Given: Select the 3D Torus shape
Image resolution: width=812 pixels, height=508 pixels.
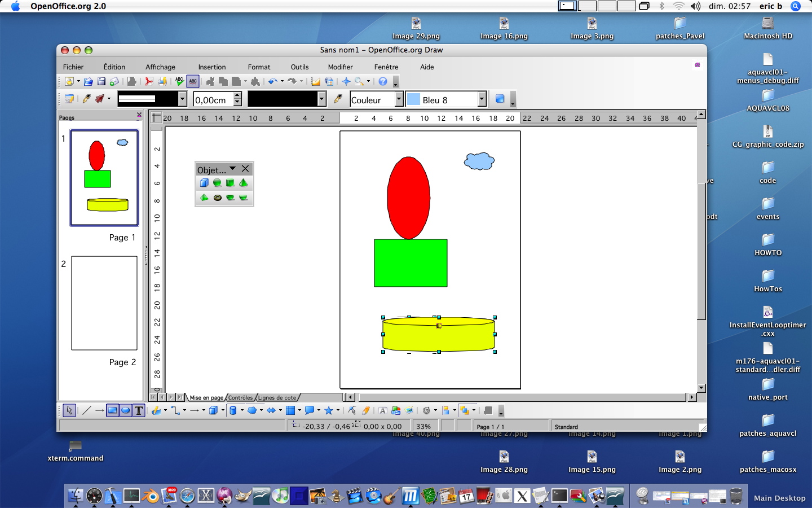Looking at the screenshot, I should point(217,198).
